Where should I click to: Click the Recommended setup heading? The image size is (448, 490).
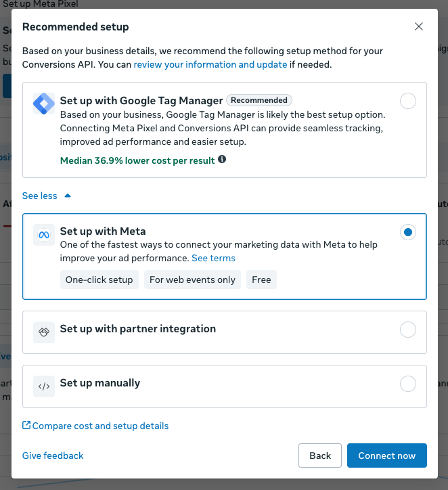[x=75, y=27]
